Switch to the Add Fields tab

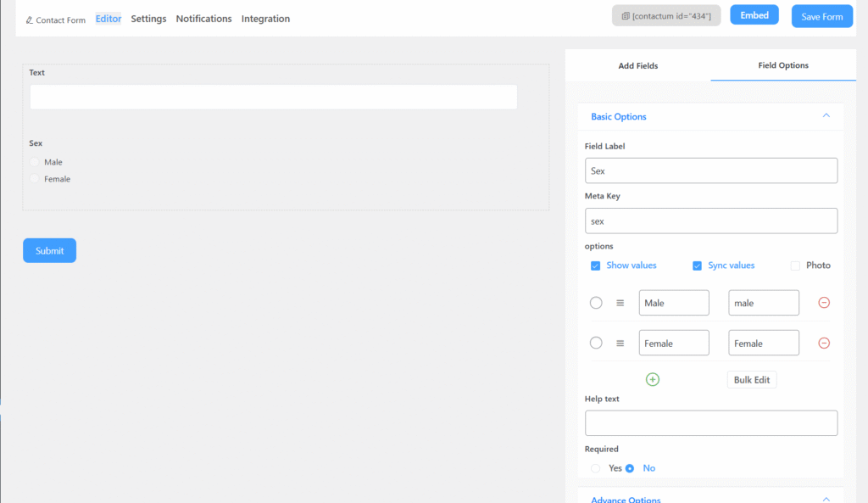point(637,65)
